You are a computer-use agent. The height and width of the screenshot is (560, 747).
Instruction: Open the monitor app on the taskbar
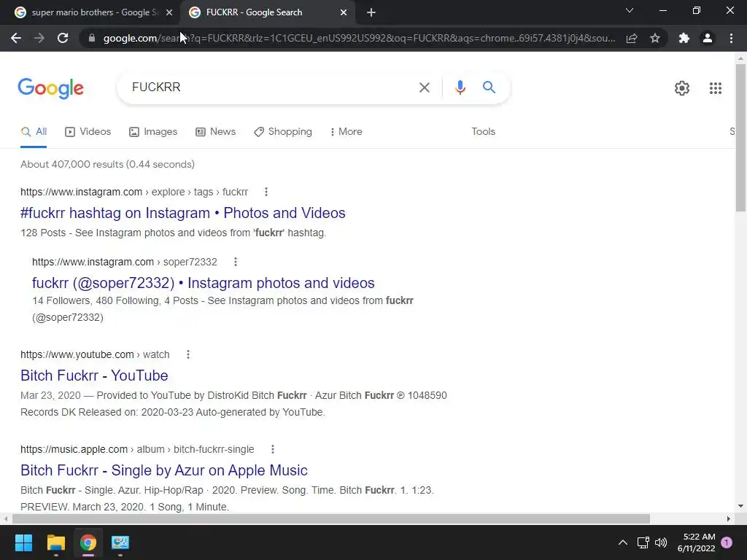120,542
